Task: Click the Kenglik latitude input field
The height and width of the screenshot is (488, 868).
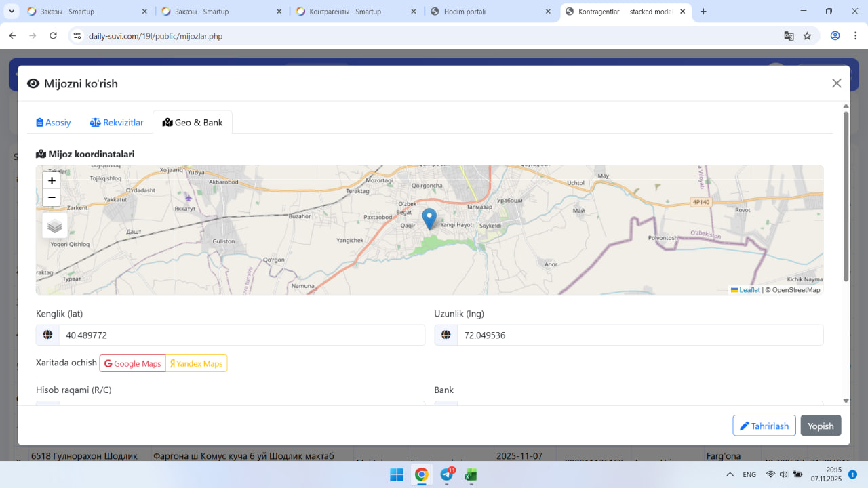Action: (241, 335)
